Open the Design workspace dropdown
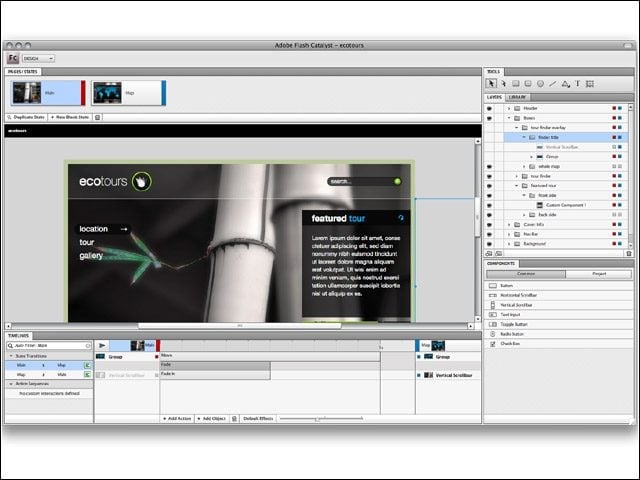The width and height of the screenshot is (640, 480). point(38,58)
